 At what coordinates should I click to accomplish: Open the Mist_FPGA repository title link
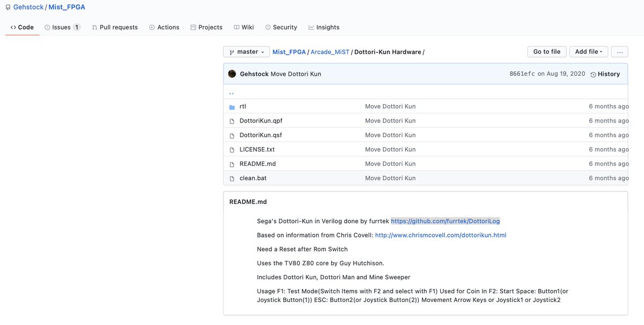coord(67,8)
